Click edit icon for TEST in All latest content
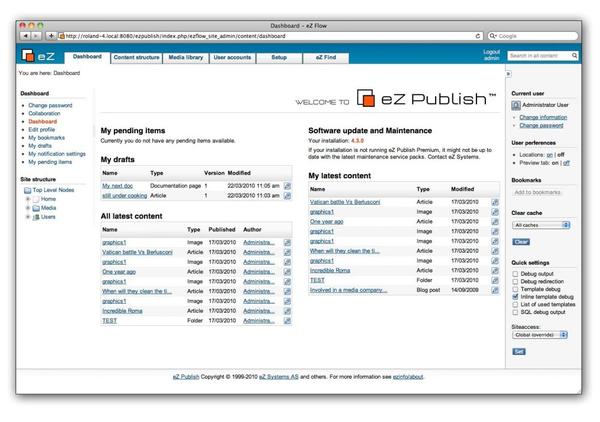Viewport: 600px width, 422px height. click(287, 321)
